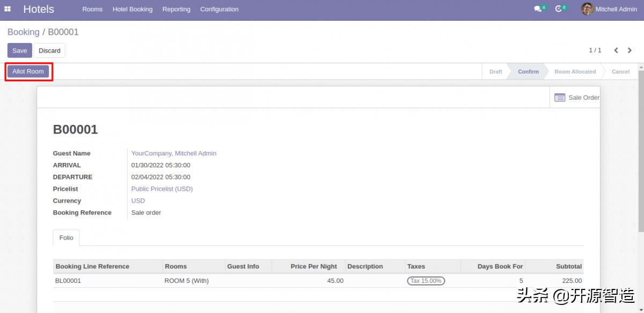
Task: Expand the Configuration menu
Action: tap(219, 9)
